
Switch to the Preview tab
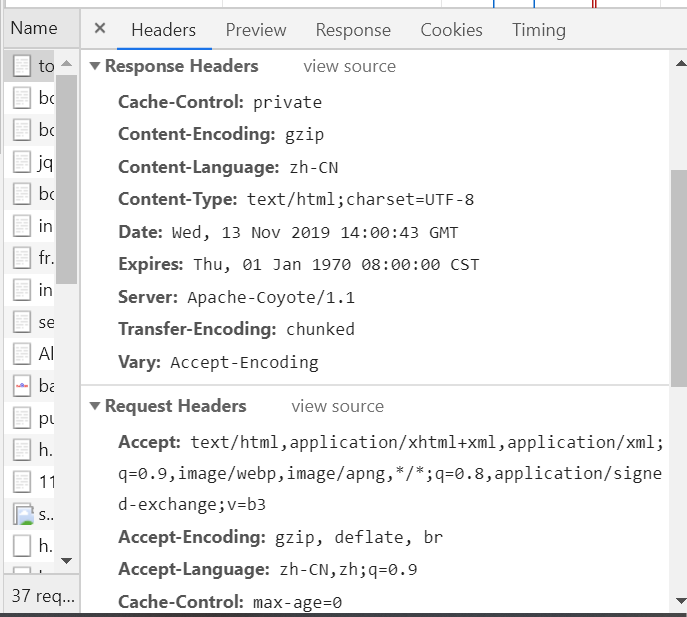coord(256,30)
